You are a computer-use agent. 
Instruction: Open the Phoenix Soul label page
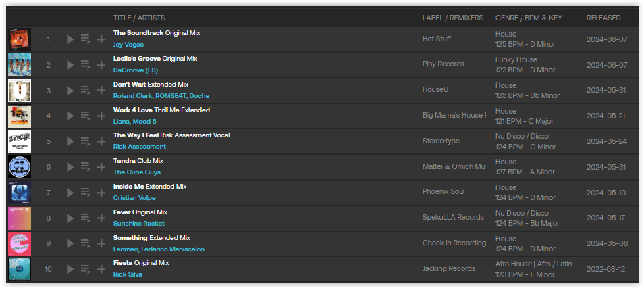pyautogui.click(x=444, y=192)
